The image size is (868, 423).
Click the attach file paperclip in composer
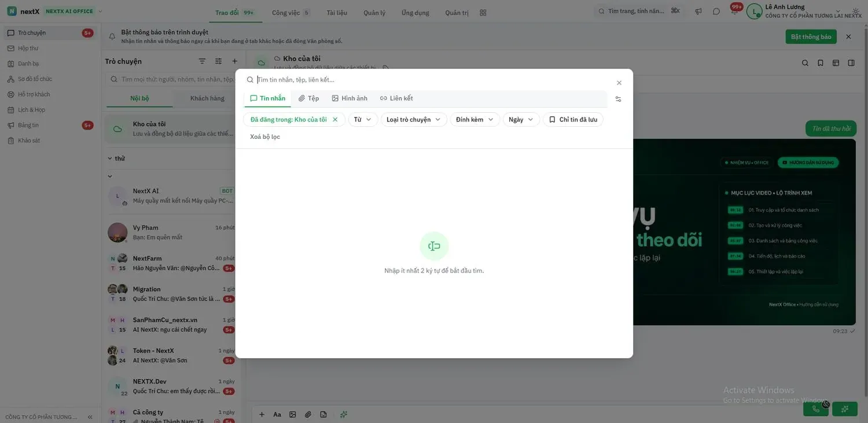[x=308, y=414]
